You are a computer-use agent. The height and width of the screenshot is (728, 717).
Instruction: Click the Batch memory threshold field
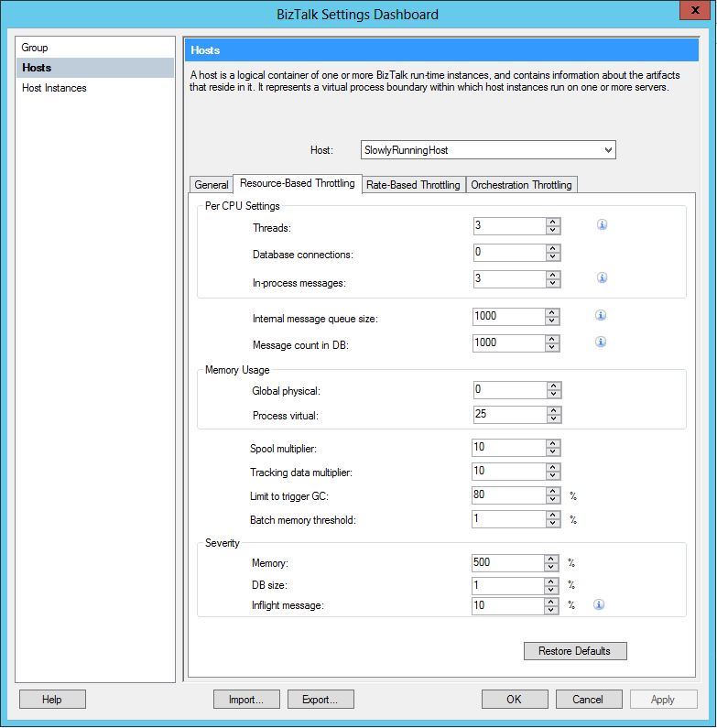click(509, 519)
